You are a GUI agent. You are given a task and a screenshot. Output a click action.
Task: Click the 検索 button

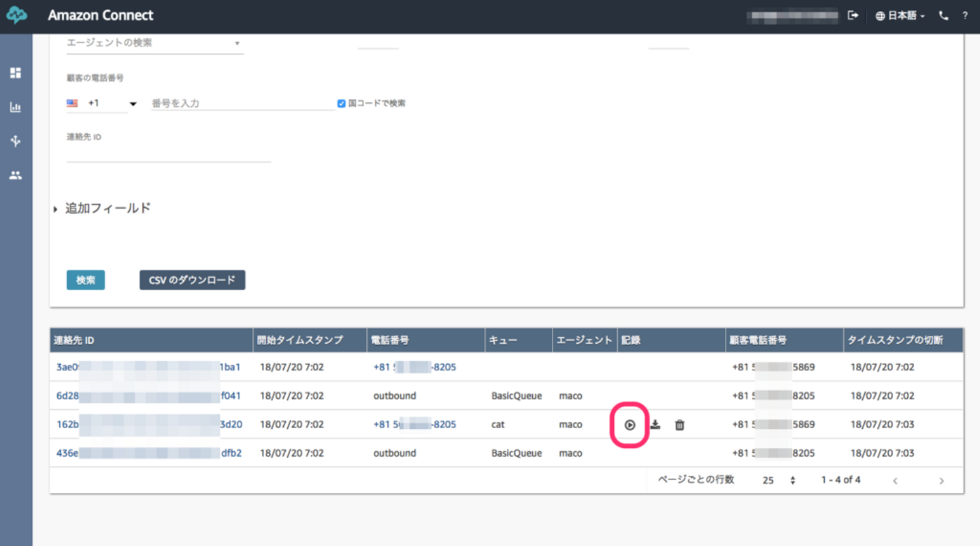[x=86, y=280]
